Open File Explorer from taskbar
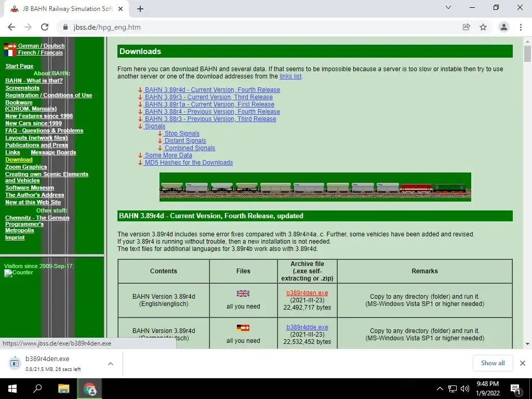This screenshot has width=532, height=399. point(63,389)
